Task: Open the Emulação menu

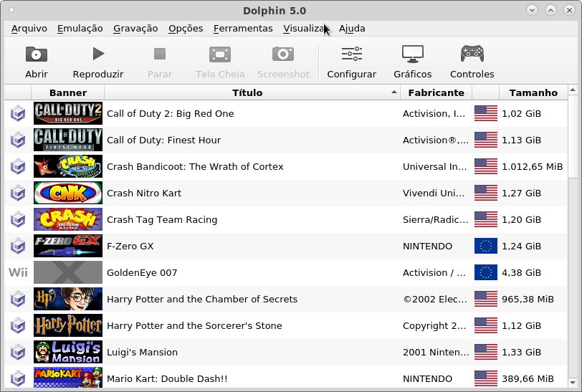Action: 80,29
